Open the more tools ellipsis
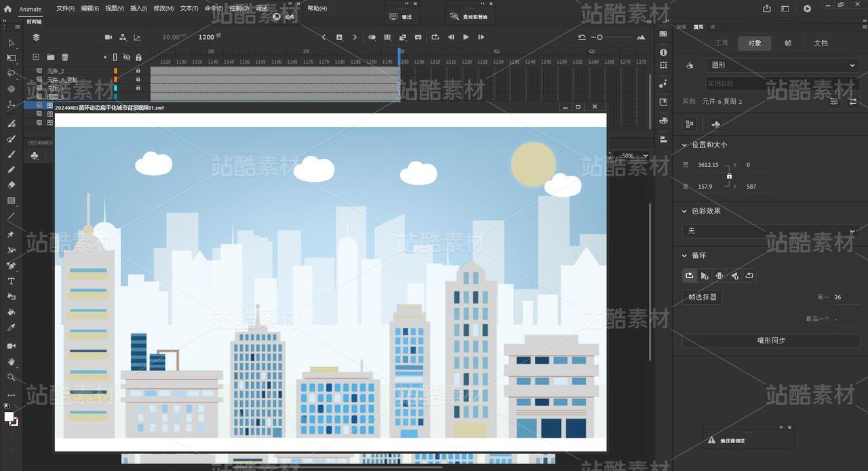Screen dimensions: 868x471 (x=11, y=395)
